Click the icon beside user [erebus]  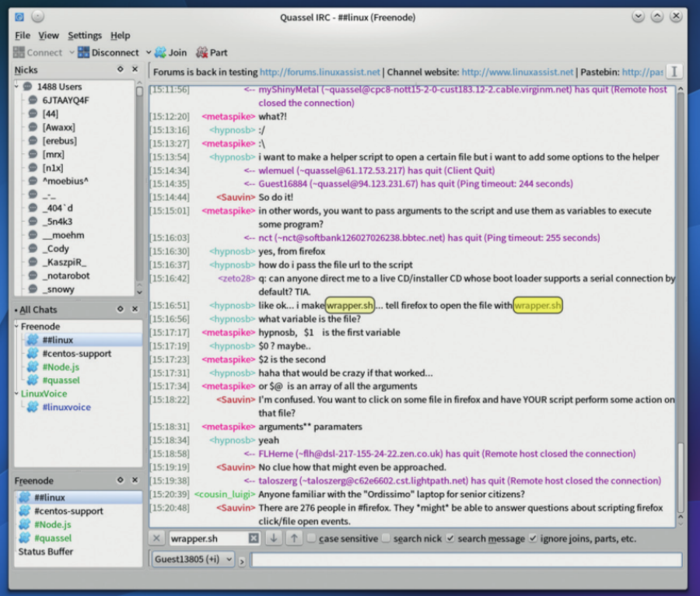coord(33,141)
